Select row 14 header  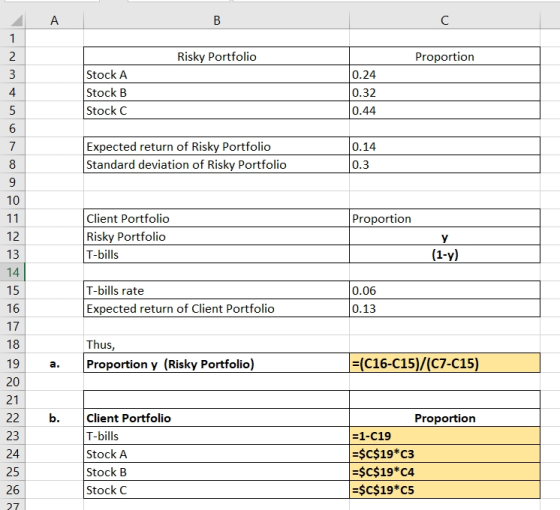pos(12,272)
